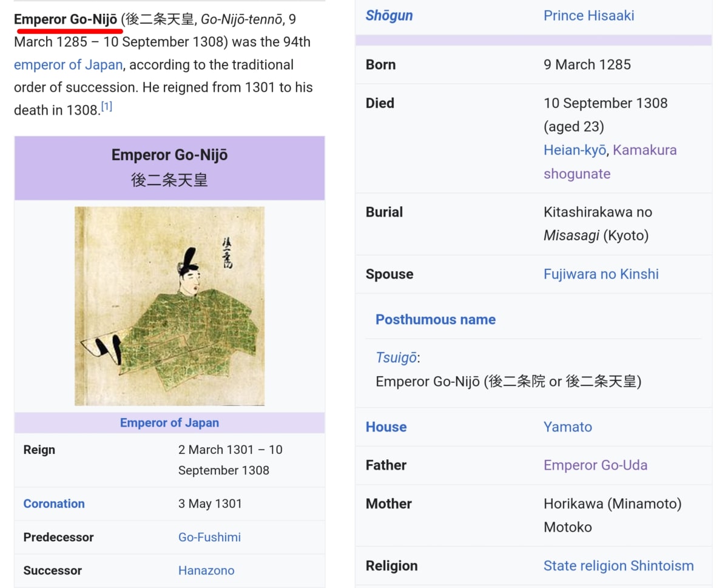The width and height of the screenshot is (728, 588).
Task: Click the 'Father' row label
Action: pyautogui.click(x=386, y=465)
